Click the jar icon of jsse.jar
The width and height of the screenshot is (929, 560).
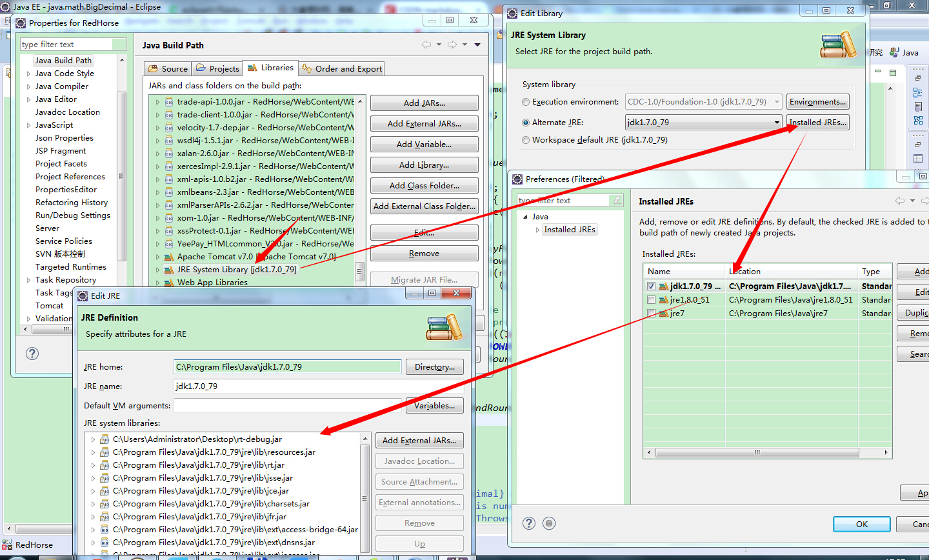105,478
